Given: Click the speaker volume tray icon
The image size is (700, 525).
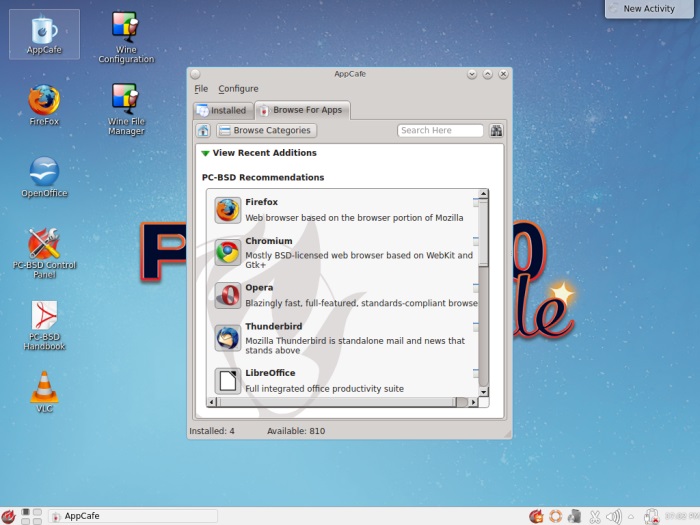Looking at the screenshot, I should [614, 517].
